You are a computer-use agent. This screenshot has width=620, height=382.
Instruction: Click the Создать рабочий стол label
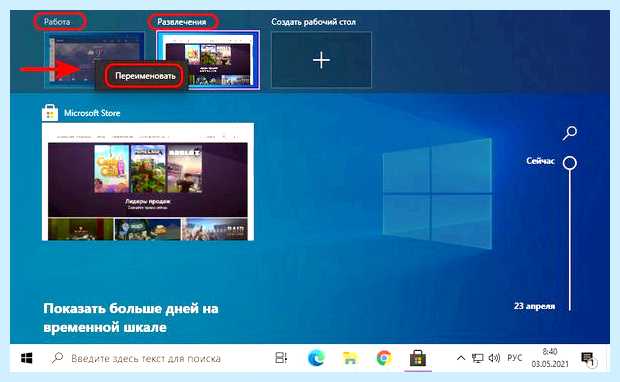(x=313, y=22)
